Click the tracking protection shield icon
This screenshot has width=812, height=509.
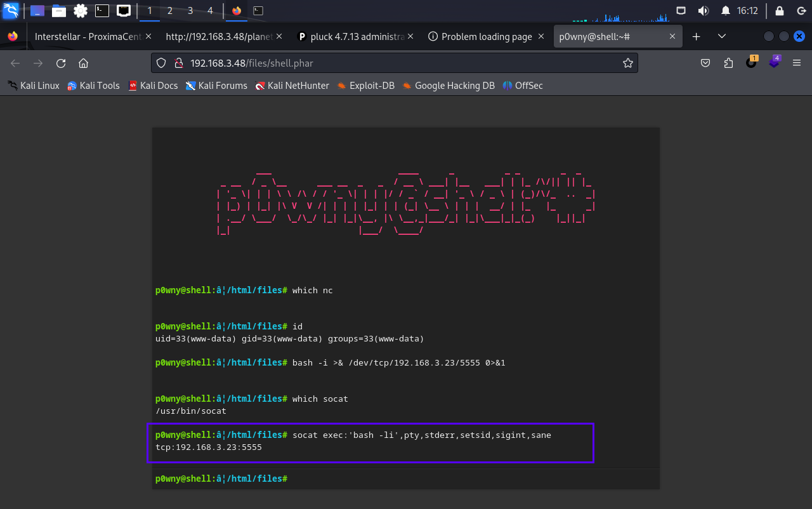tap(161, 63)
